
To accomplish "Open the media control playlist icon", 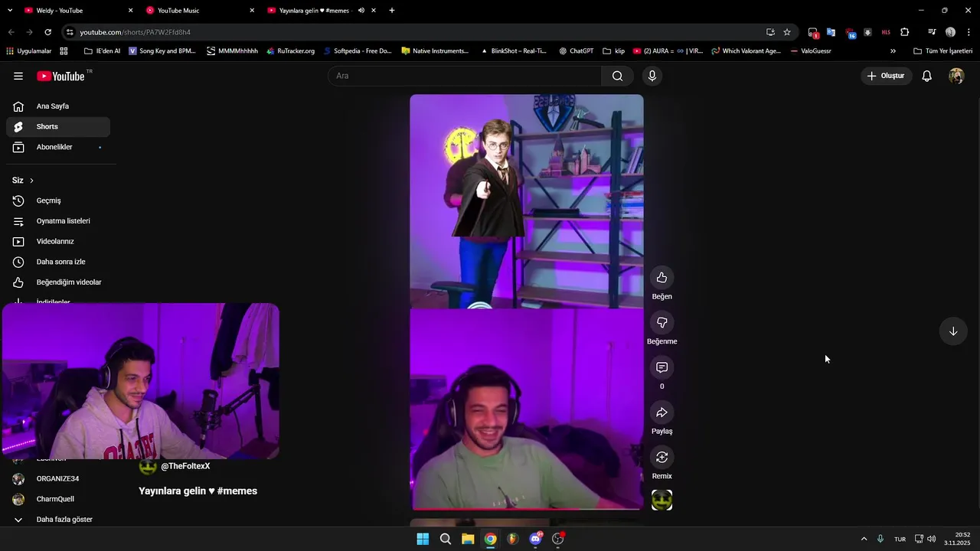I will coord(932,32).
